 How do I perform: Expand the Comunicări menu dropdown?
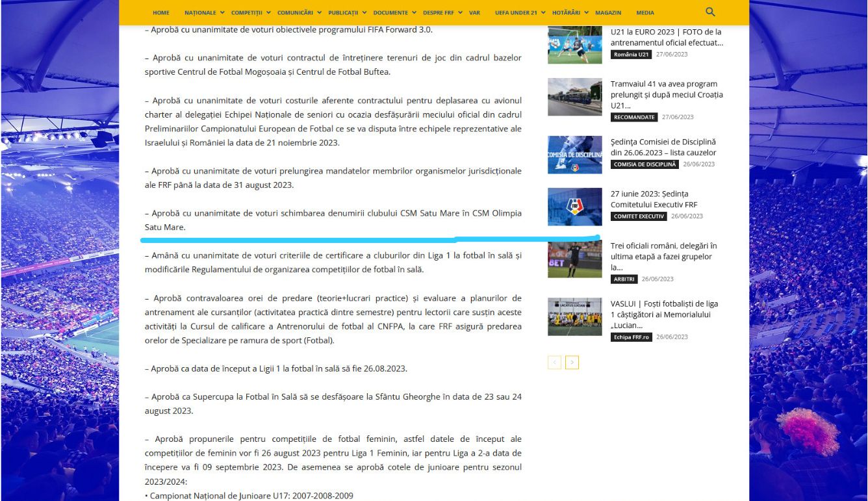click(298, 13)
